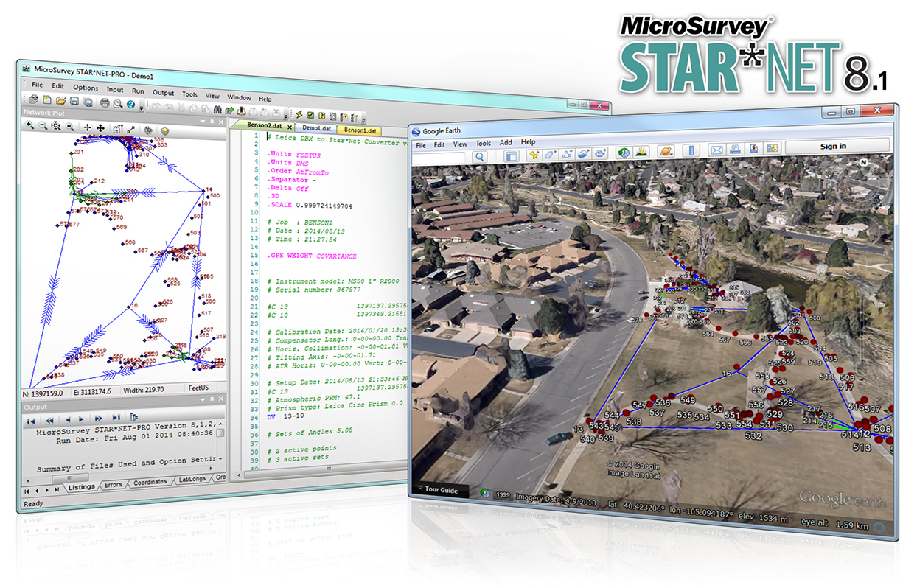Close the Benson2.dat tab
The height and width of the screenshot is (588, 917).
coord(290,127)
